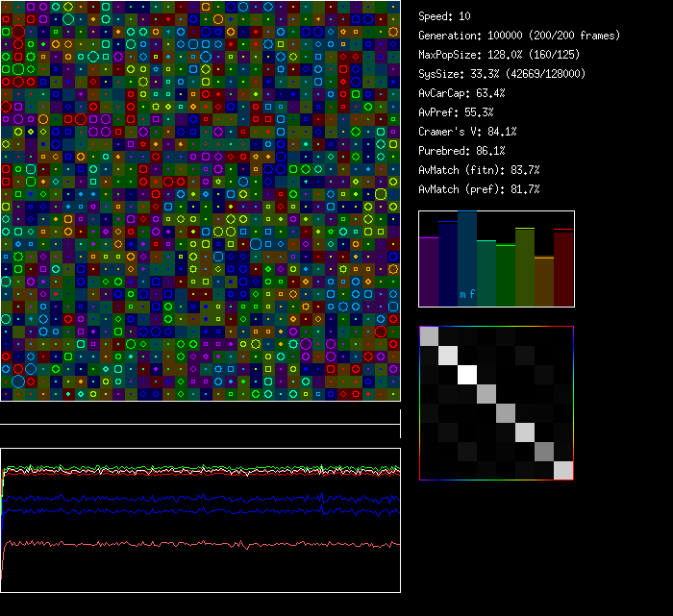Select the AvMatch (fitn): 83.7% line

(x=479, y=170)
